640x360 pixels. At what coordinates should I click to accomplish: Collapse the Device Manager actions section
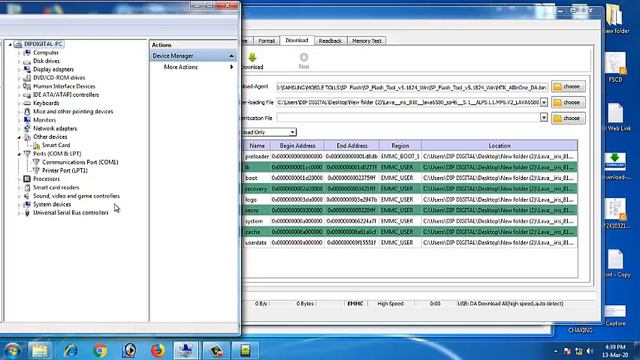(231, 56)
